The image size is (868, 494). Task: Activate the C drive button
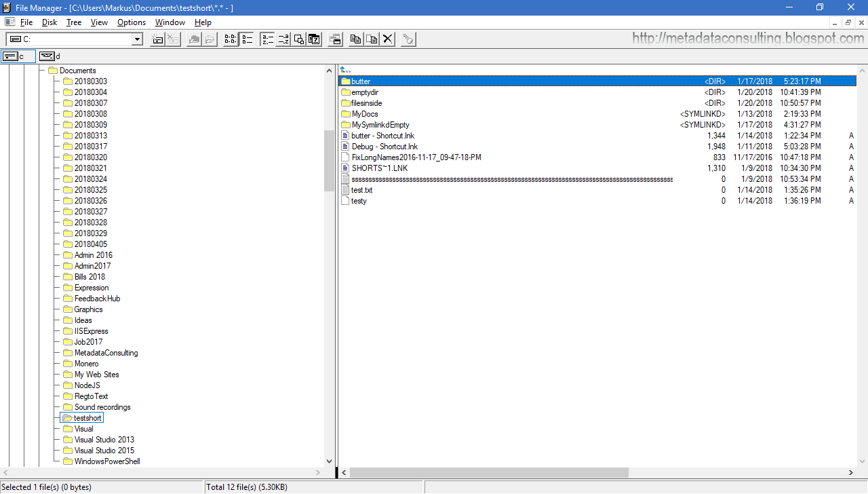pyautogui.click(x=18, y=56)
